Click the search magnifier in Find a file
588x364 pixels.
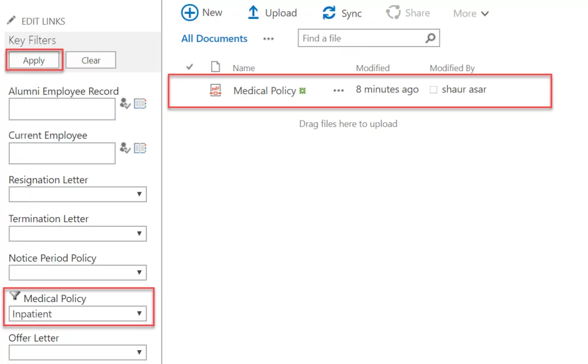coord(431,38)
